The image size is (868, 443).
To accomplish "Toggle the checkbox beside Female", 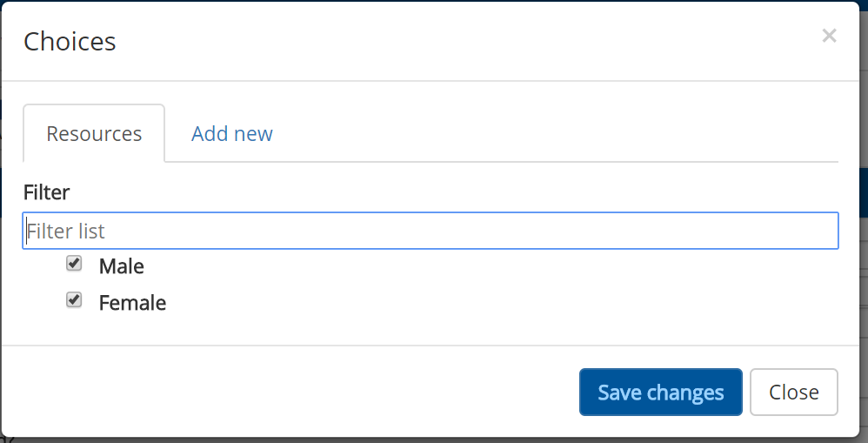I will [x=74, y=300].
